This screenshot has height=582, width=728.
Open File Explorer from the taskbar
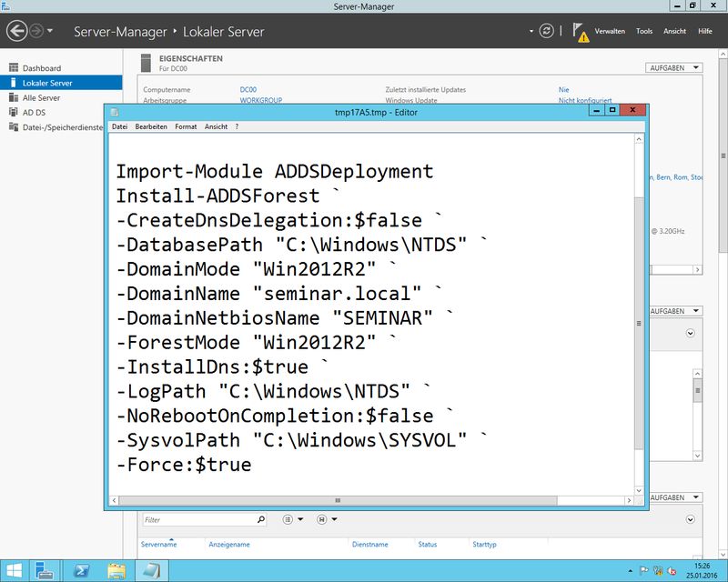(x=116, y=570)
